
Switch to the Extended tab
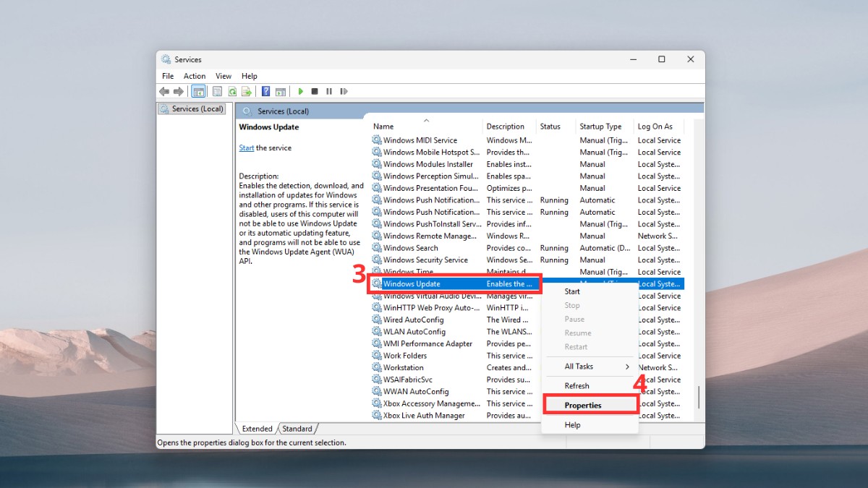tap(257, 429)
